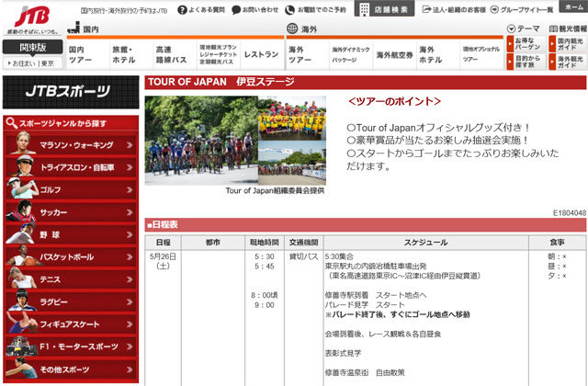Select the 海外航空券 menu item
Image resolution: width=588 pixels, height=386 pixels.
pos(394,55)
